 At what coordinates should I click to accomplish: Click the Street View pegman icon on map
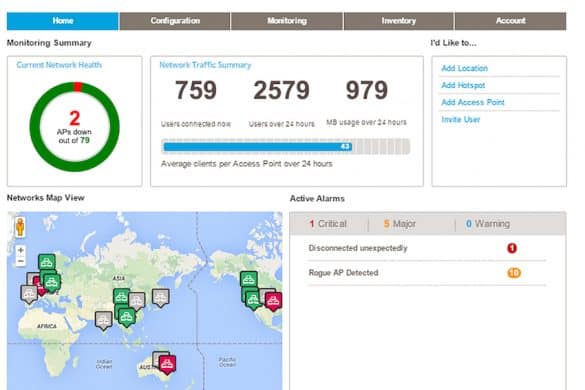20,227
